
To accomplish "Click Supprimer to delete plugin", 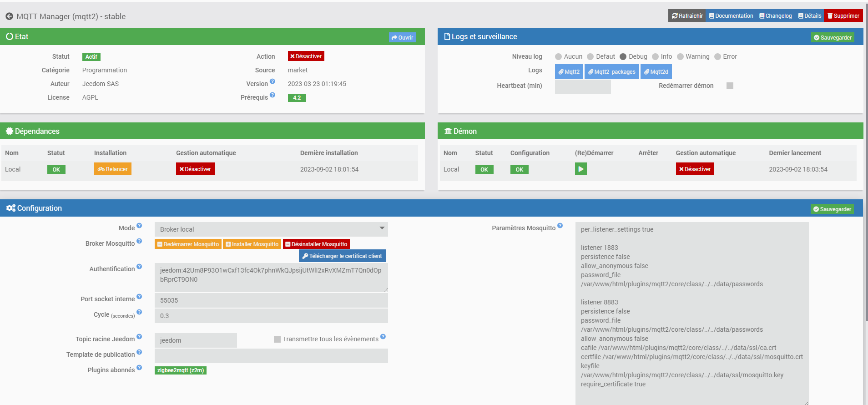I will [x=843, y=16].
